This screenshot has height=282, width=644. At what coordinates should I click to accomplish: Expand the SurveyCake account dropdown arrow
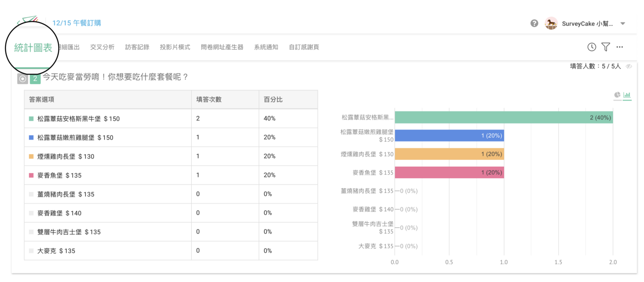(x=622, y=24)
